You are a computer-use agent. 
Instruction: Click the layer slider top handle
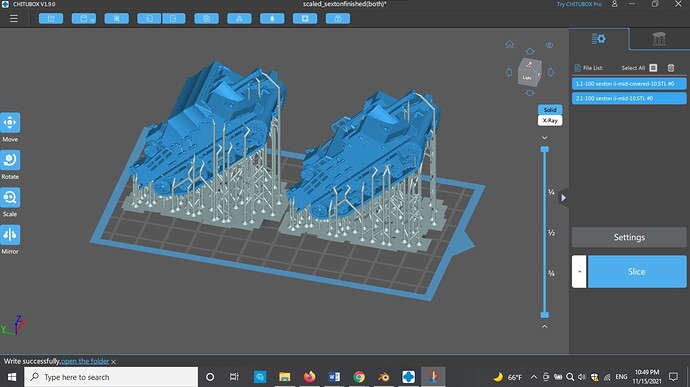coord(544,149)
